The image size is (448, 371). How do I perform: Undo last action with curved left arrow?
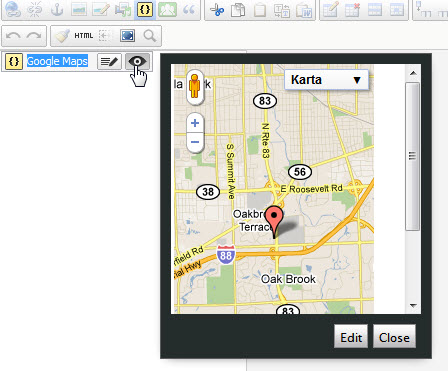[14, 36]
